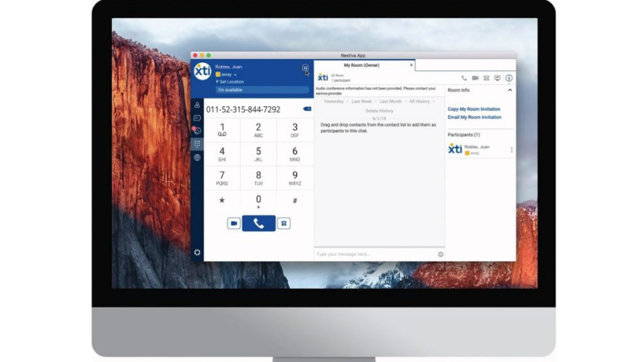
Task: Open the Contacts icon in sidebar
Action: (197, 105)
